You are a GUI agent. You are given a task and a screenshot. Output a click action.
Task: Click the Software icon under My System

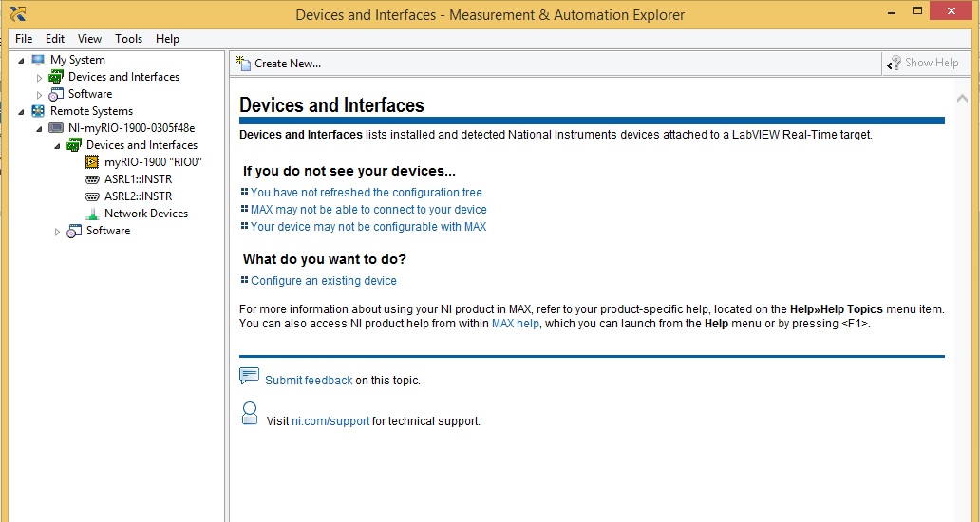pyautogui.click(x=56, y=94)
